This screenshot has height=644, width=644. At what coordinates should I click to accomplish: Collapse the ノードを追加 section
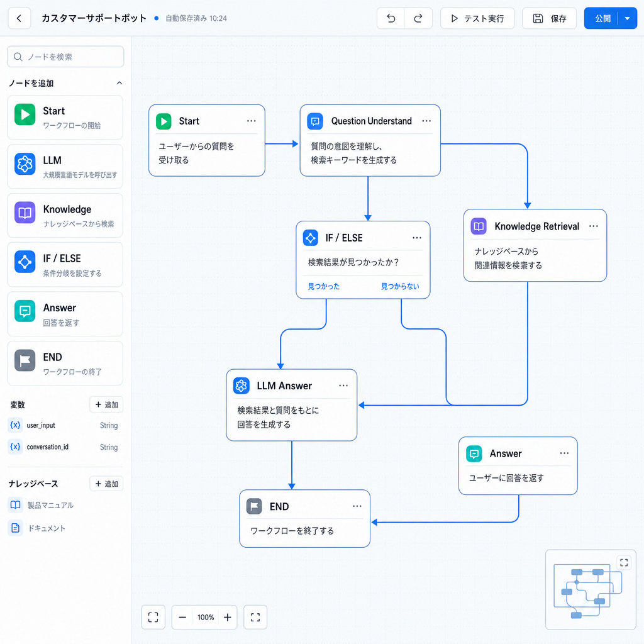click(x=119, y=83)
